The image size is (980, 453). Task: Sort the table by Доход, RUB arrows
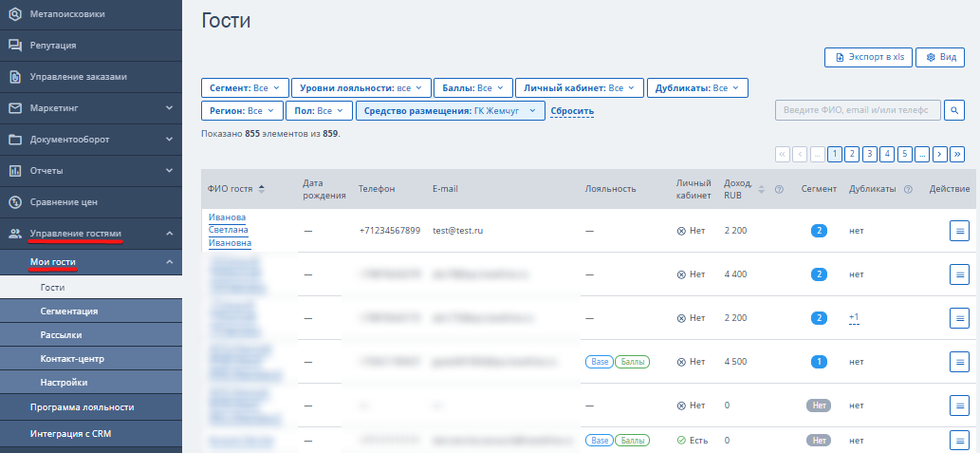[x=761, y=189]
